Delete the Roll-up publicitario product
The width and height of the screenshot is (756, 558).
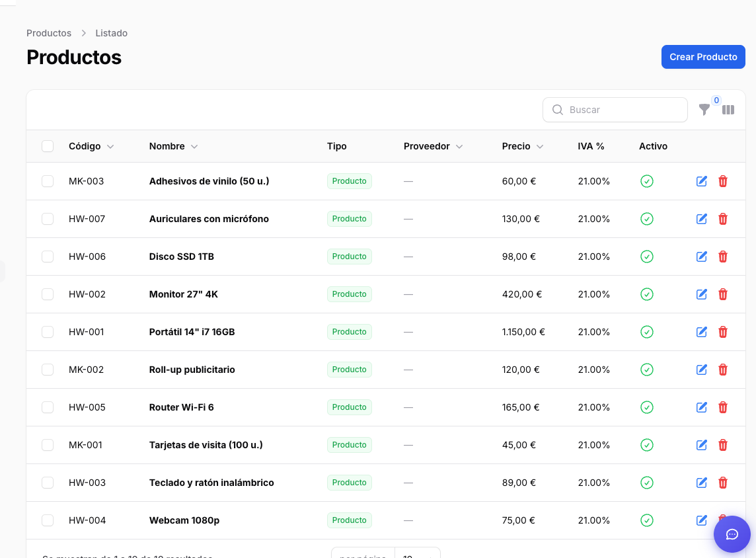pos(723,370)
